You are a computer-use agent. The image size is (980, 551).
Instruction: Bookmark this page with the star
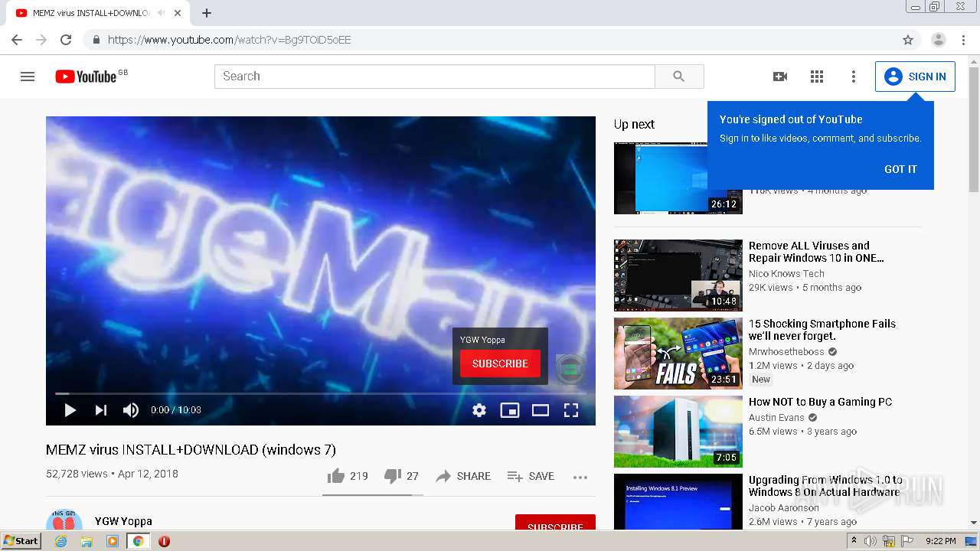tap(908, 40)
